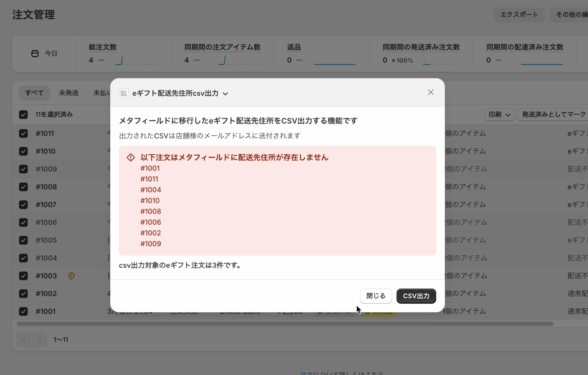Go to next page arrow
The width and height of the screenshot is (588, 375).
tap(40, 340)
